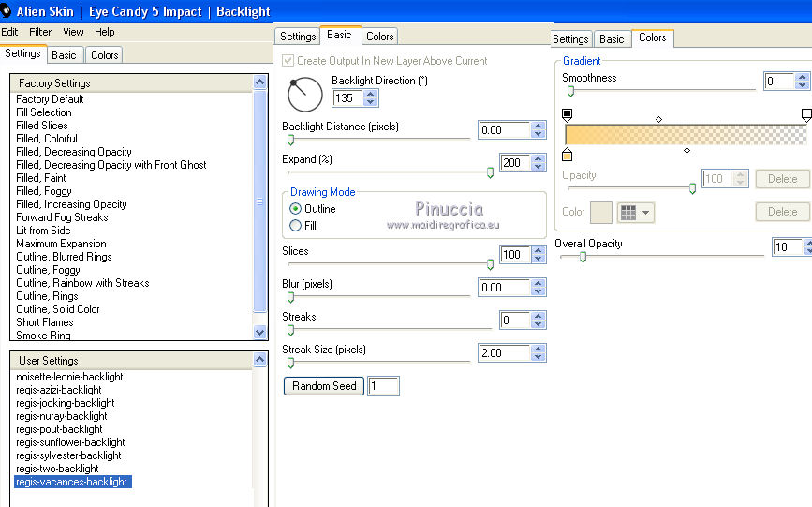Open the Help menu
Image resolution: width=812 pixels, height=507 pixels.
point(104,32)
